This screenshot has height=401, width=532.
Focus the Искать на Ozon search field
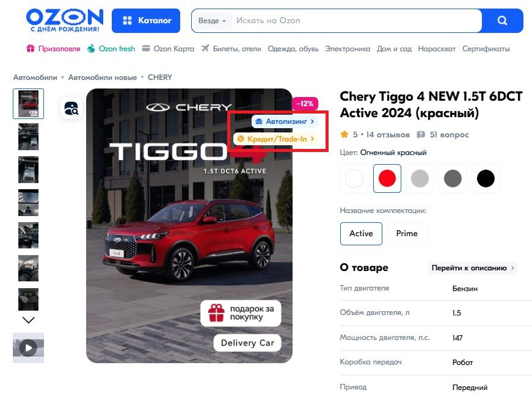coord(356,21)
